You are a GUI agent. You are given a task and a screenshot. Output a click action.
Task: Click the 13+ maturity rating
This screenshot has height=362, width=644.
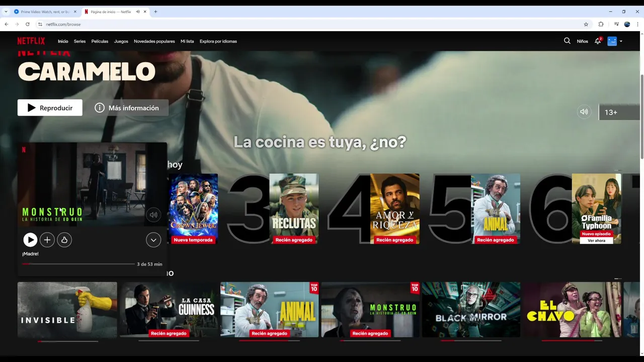click(x=611, y=113)
